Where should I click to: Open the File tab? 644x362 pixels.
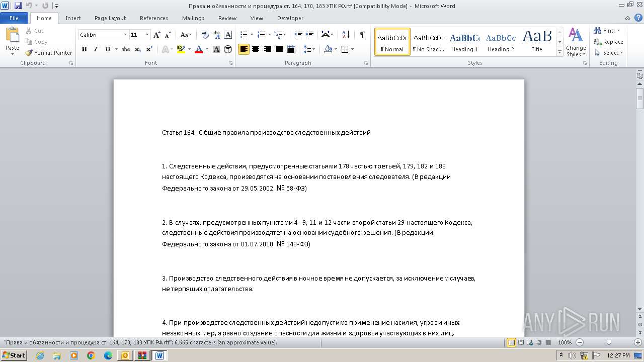click(14, 18)
